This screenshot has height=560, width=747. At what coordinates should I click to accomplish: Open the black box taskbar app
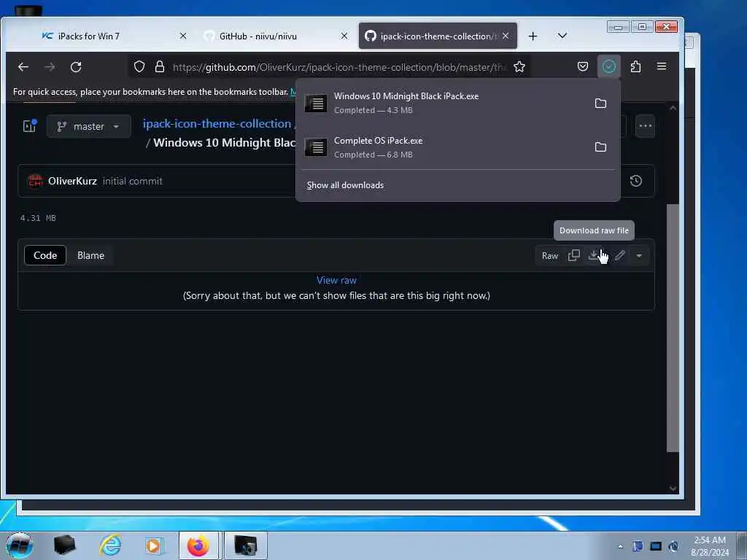(65, 545)
